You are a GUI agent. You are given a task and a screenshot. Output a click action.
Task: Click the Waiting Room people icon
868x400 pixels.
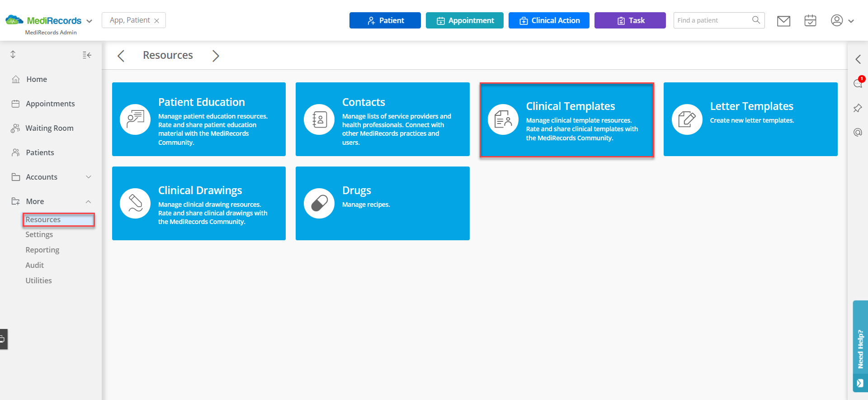(x=15, y=128)
